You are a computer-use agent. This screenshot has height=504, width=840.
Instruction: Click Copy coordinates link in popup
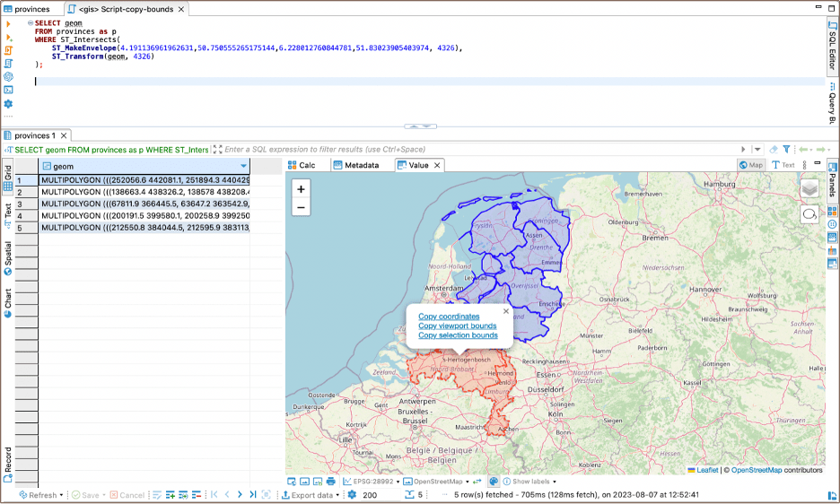tap(449, 317)
